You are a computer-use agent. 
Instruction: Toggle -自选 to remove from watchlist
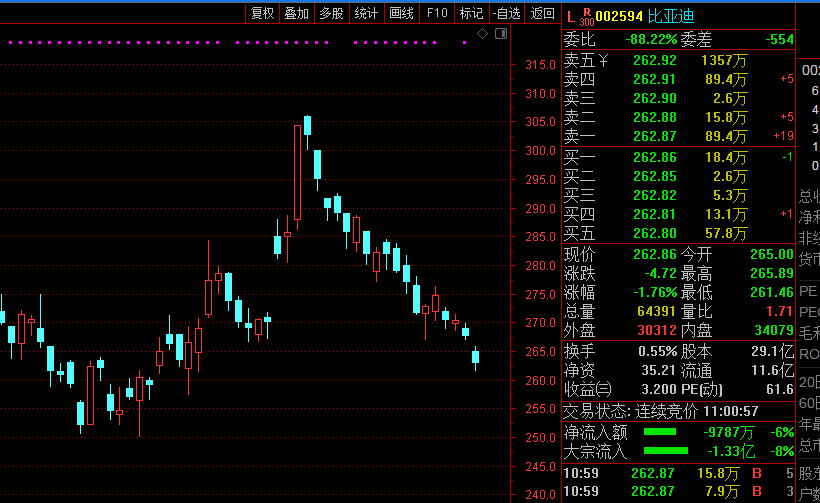point(507,14)
